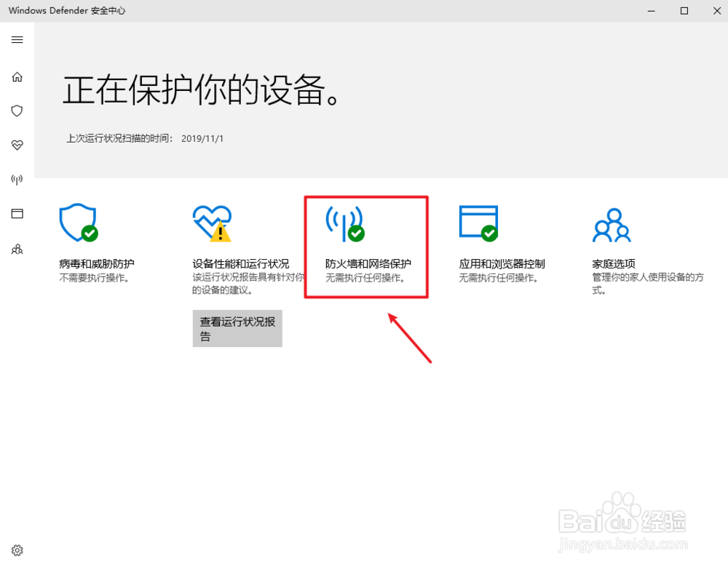Open the app browser control sidebar icon

coord(17,213)
